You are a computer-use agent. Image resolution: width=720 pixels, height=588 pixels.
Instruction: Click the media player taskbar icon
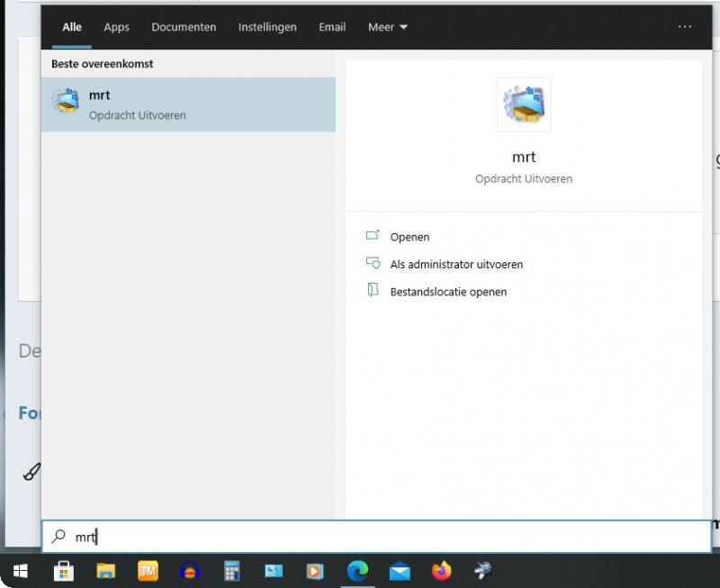pyautogui.click(x=315, y=571)
